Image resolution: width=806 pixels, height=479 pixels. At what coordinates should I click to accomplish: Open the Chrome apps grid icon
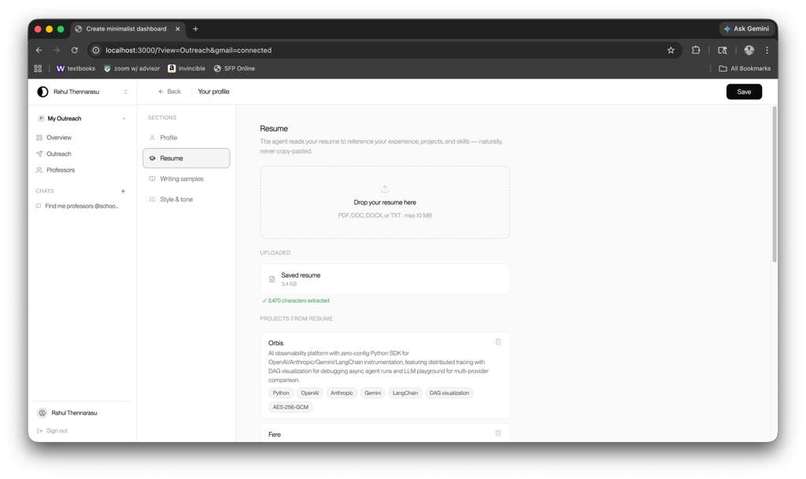tap(38, 68)
